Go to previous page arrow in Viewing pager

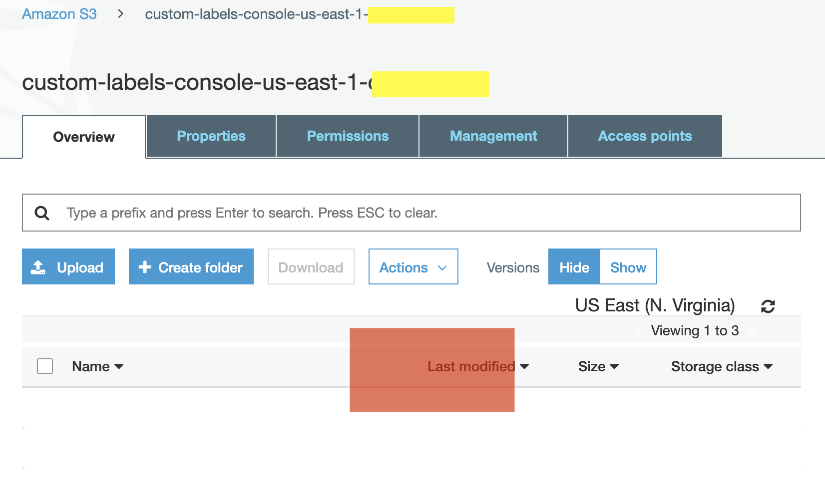pos(638,330)
